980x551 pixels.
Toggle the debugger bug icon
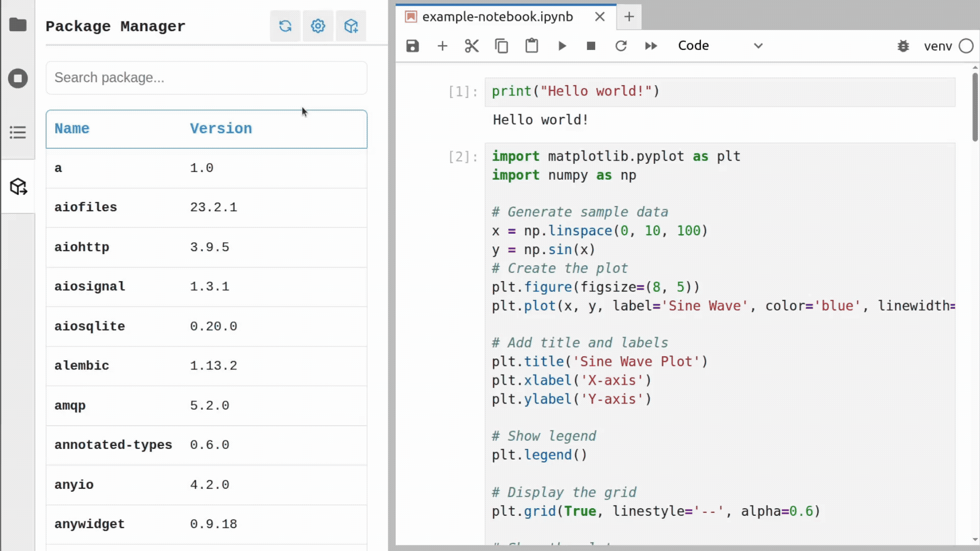(x=903, y=46)
